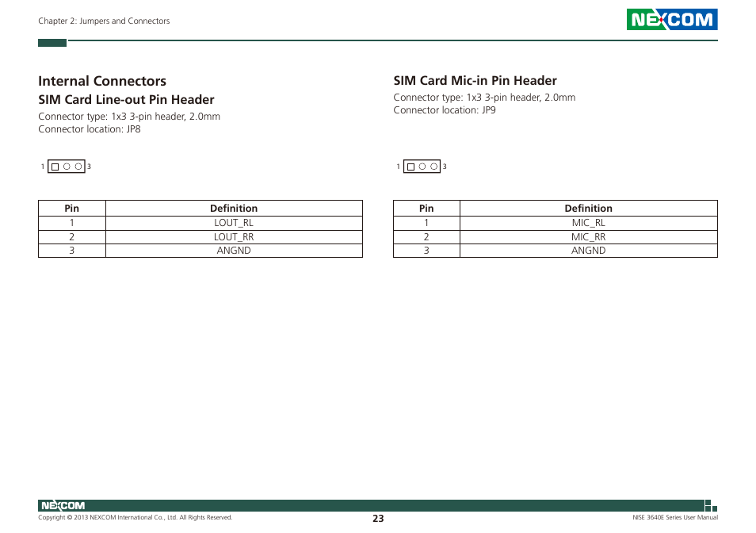
Task: Click ANGND in the mic-in table
Action: click(x=588, y=251)
